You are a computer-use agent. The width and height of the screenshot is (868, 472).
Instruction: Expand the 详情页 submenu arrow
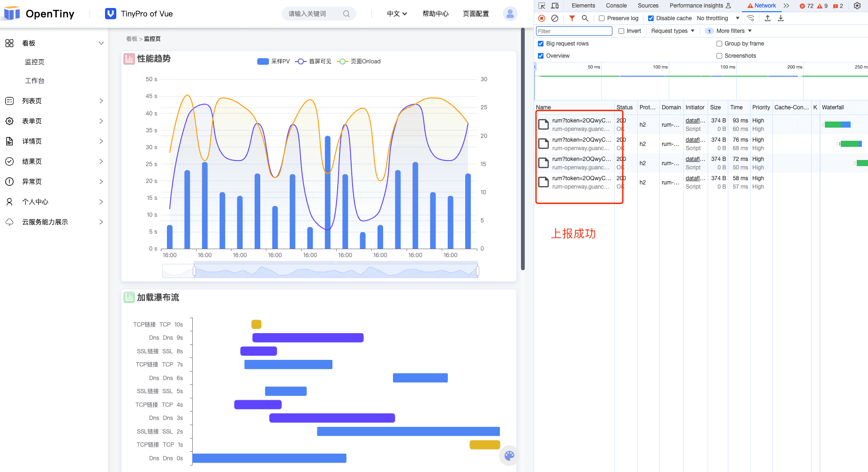(101, 141)
